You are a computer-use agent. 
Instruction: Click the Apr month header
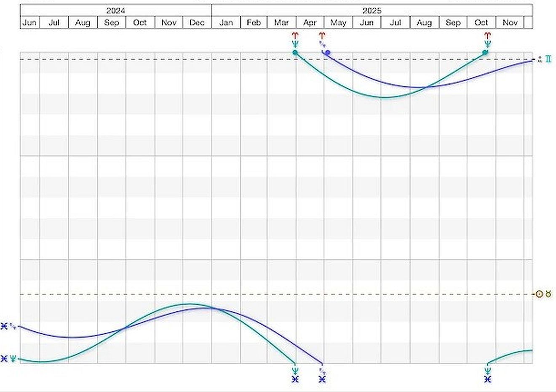tap(310, 23)
